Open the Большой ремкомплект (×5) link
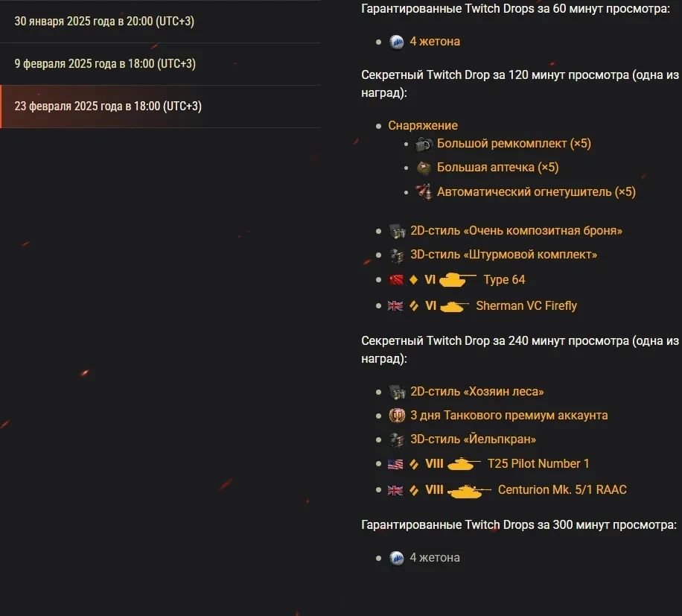Viewport: 682px width, 616px height. (x=514, y=144)
